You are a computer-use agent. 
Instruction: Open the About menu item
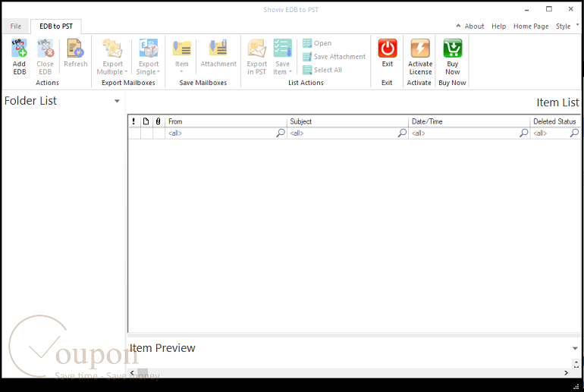(474, 26)
